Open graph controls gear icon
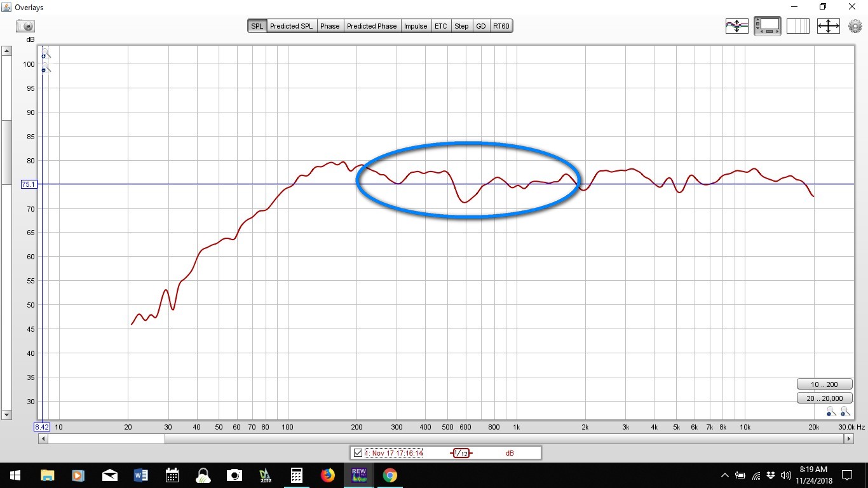The width and height of the screenshot is (868, 488). tap(855, 26)
